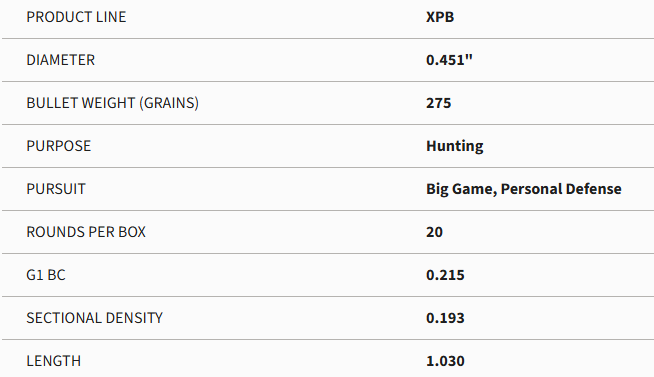
Task: Select the SECTIONAL DENSITY label
Action: coord(95,318)
